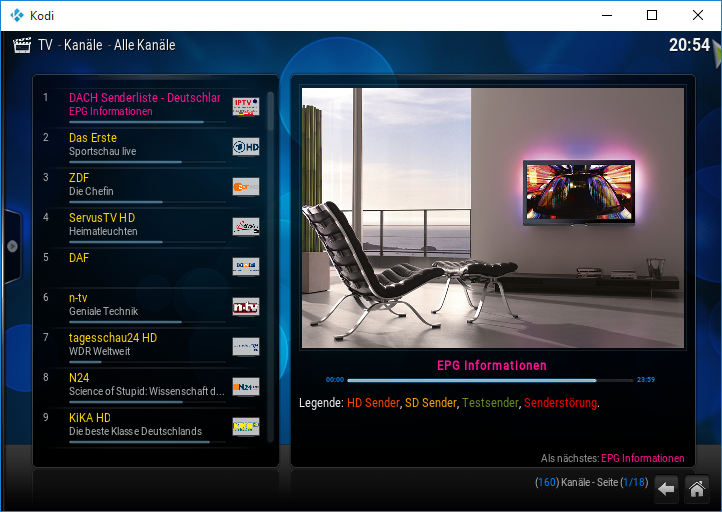Click the HD Sender legend text

[373, 403]
